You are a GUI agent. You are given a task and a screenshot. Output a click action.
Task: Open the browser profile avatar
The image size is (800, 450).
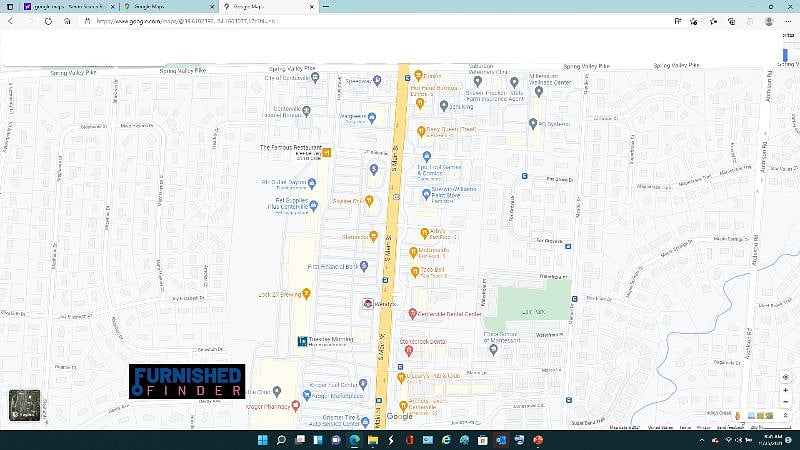coord(769,21)
